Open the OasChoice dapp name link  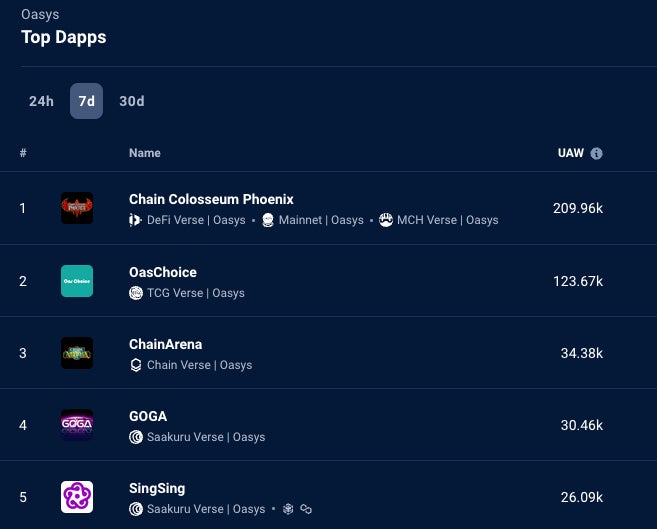[x=163, y=272]
